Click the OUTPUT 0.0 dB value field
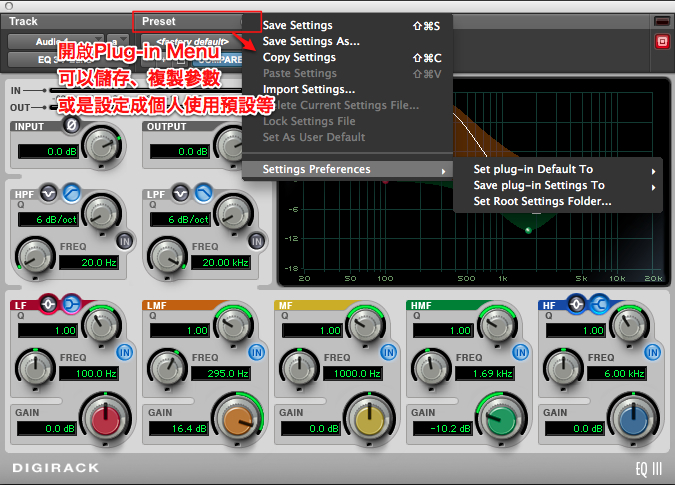This screenshot has width=675, height=485. 180,151
